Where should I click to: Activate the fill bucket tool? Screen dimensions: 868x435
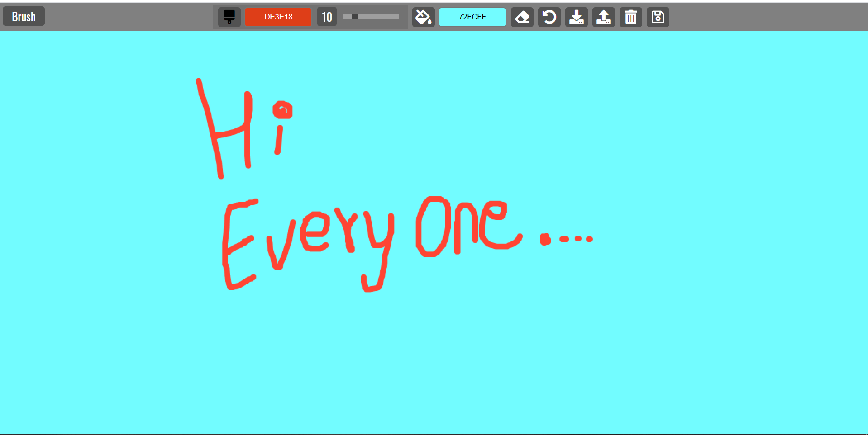(x=423, y=17)
